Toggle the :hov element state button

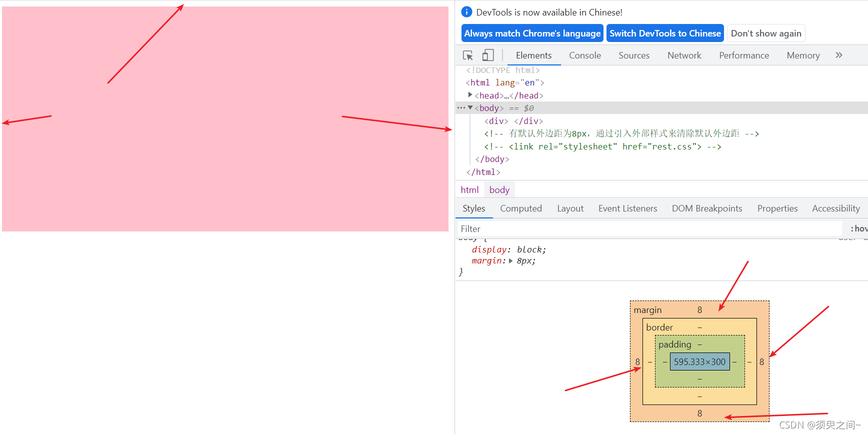(x=858, y=229)
